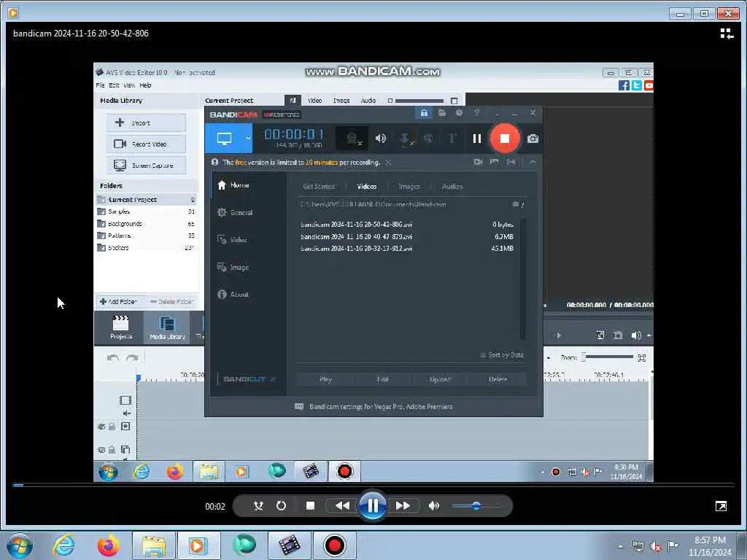This screenshot has width=747, height=560.
Task: Click fast forward in media player
Action: pos(403,506)
